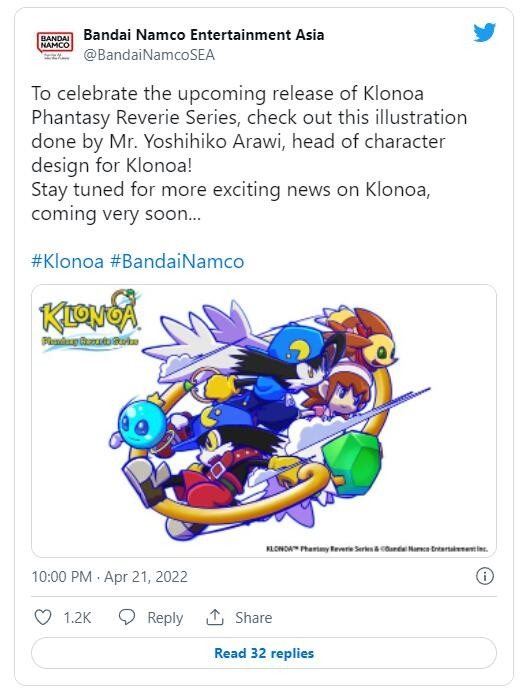Image resolution: width=529 pixels, height=697 pixels.
Task: Click the Share text label
Action: pyautogui.click(x=253, y=617)
